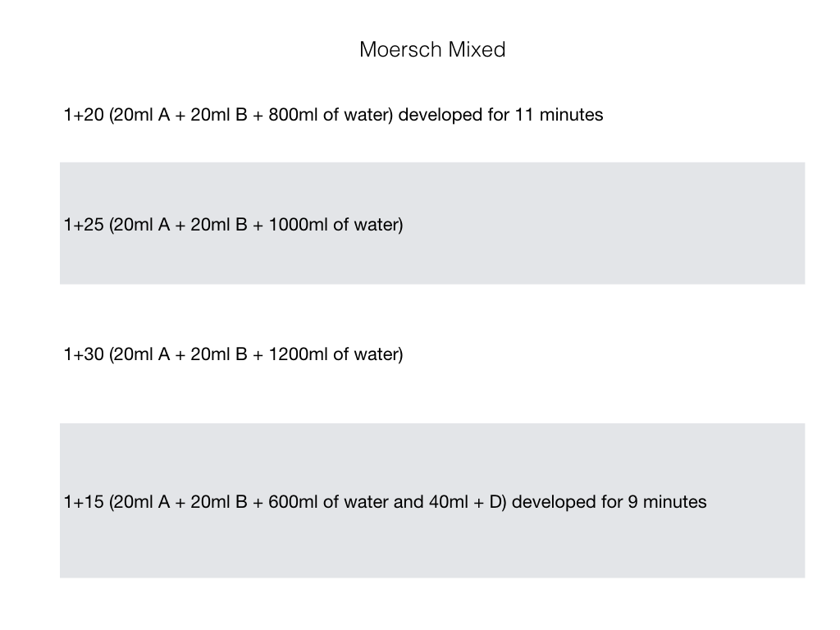Click "20ml B" in the 1+15 row

(x=218, y=501)
